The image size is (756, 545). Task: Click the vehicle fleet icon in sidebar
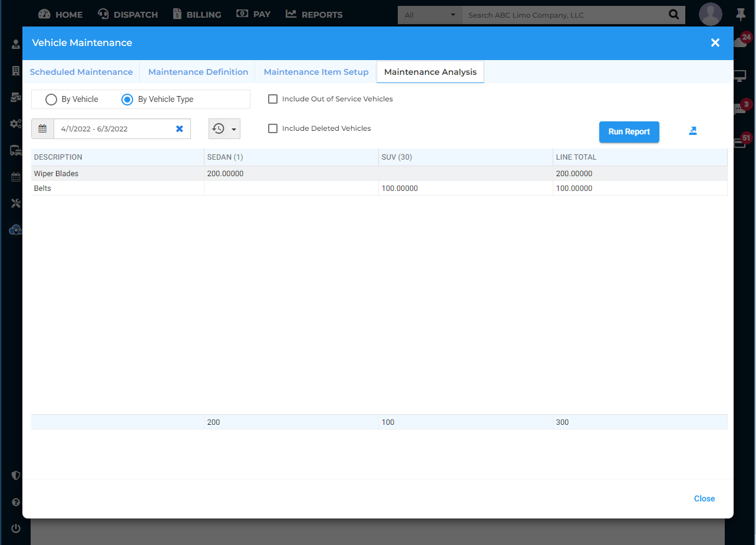16,150
